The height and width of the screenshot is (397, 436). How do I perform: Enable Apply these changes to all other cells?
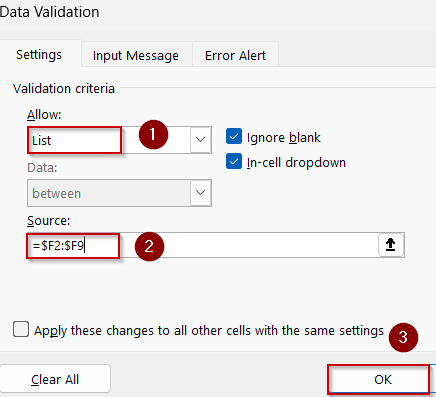pyautogui.click(x=21, y=330)
